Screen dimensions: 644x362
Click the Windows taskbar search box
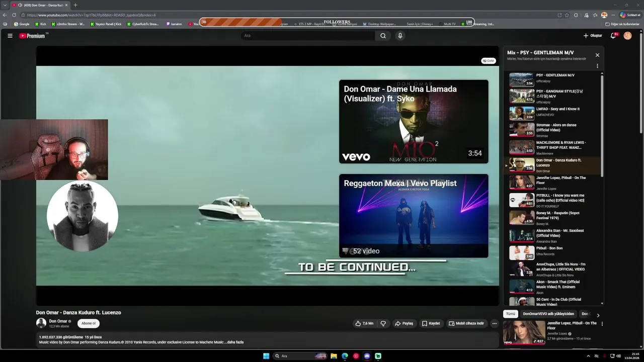[300, 356]
